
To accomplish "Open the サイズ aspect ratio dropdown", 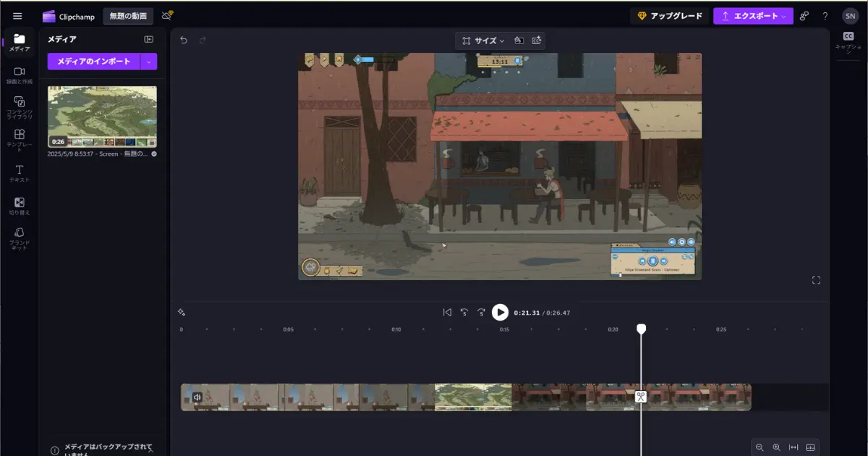I will click(x=483, y=41).
